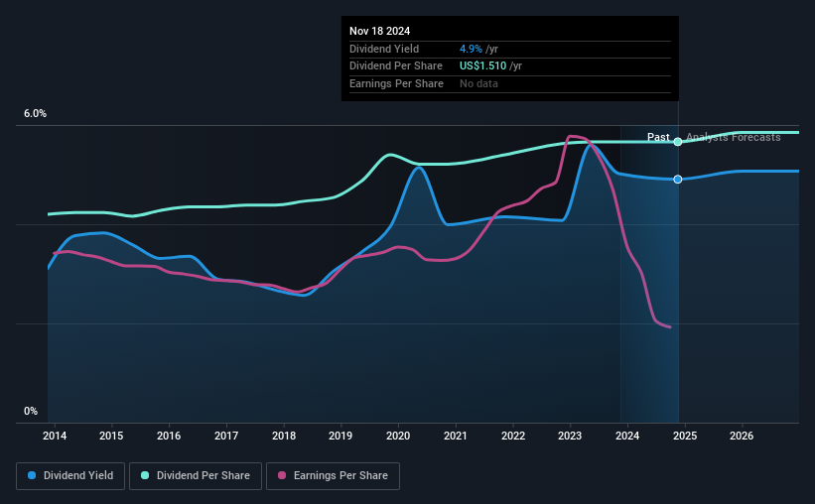Click the tooltip Dividend Yield row label
Image resolution: width=815 pixels, height=504 pixels.
(x=384, y=49)
